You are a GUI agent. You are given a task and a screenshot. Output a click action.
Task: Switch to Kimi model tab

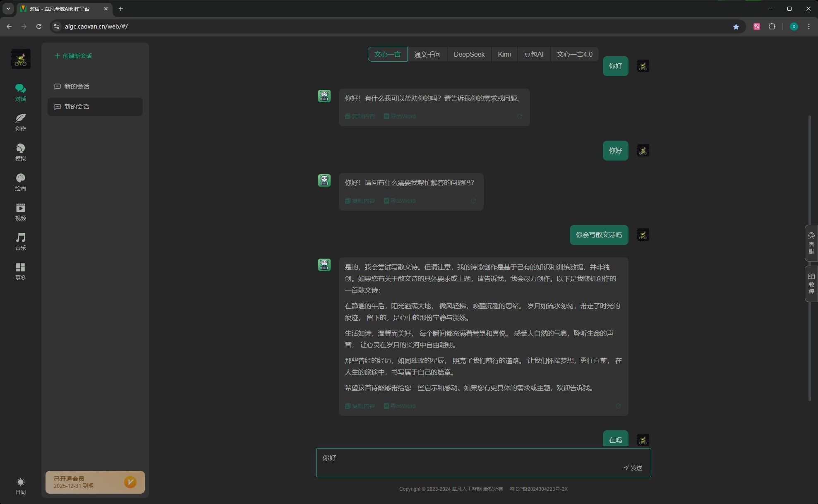[x=504, y=54]
